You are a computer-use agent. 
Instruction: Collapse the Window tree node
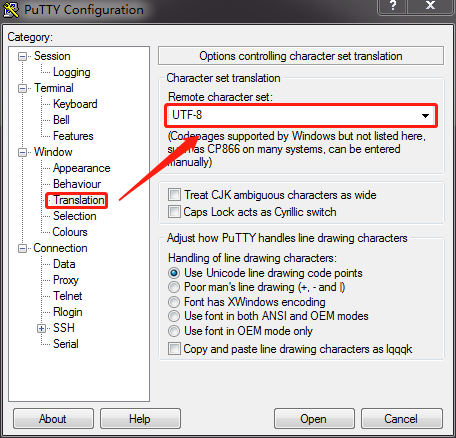click(22, 152)
